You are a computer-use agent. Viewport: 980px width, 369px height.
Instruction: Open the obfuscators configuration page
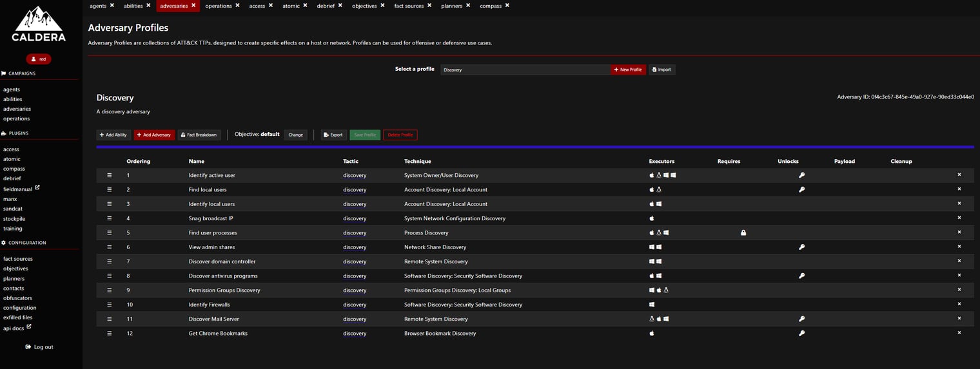pyautogui.click(x=17, y=298)
